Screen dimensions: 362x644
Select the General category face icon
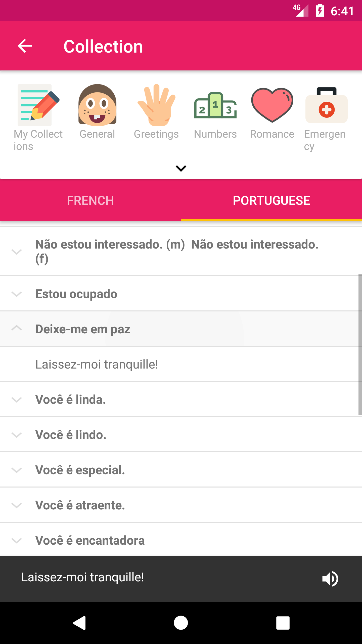click(x=97, y=105)
